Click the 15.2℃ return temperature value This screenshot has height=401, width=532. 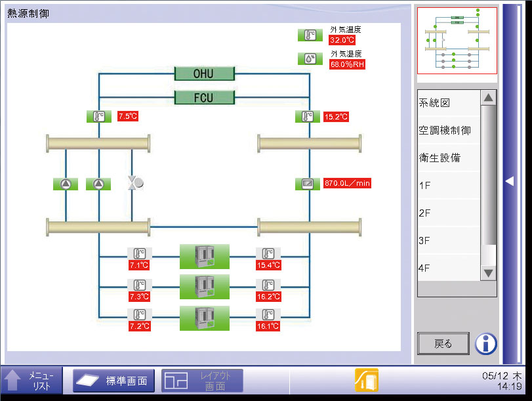[336, 117]
